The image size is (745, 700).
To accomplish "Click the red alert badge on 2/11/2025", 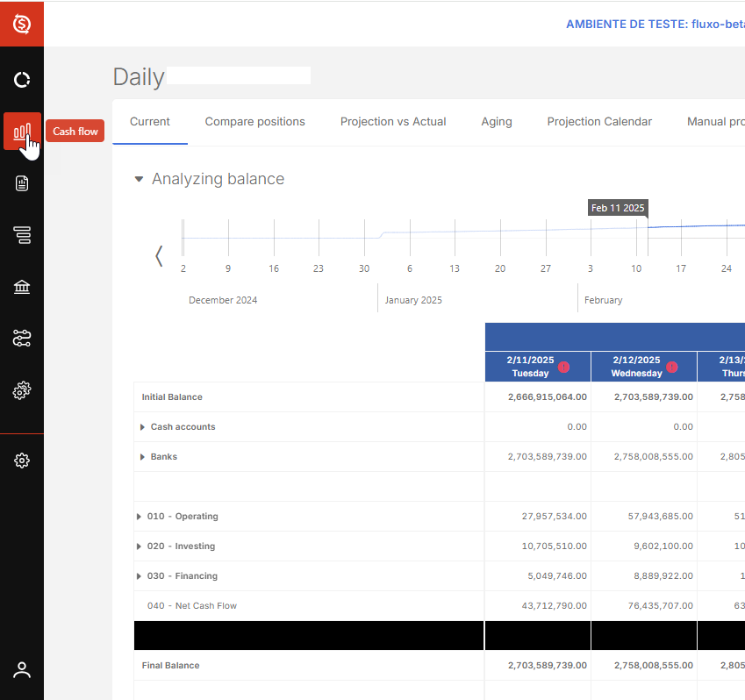I will tap(563, 367).
